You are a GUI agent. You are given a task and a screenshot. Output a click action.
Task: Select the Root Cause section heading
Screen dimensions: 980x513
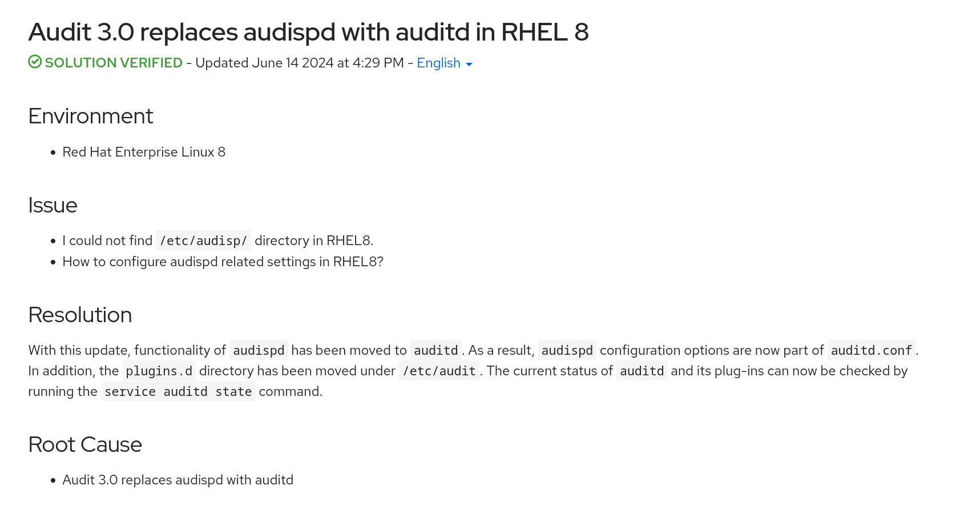85,444
